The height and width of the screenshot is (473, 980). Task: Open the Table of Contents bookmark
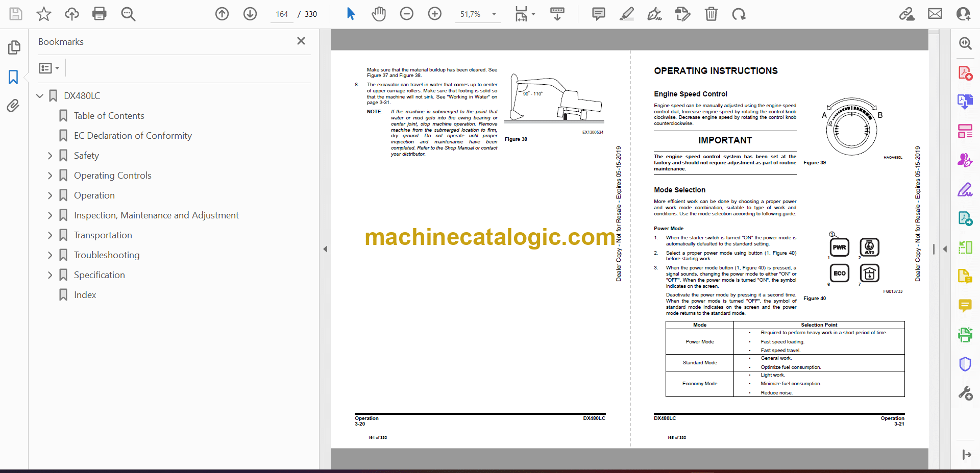pos(109,116)
